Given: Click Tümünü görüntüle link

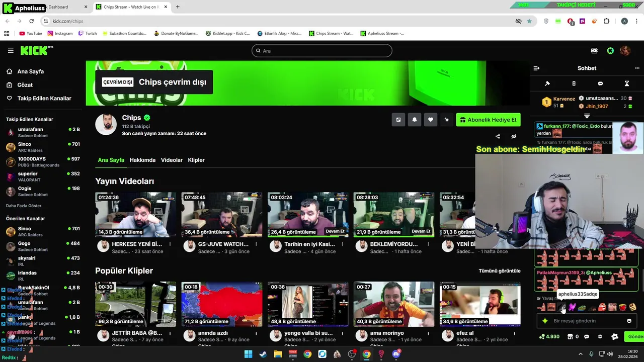Looking at the screenshot, I should click(500, 271).
